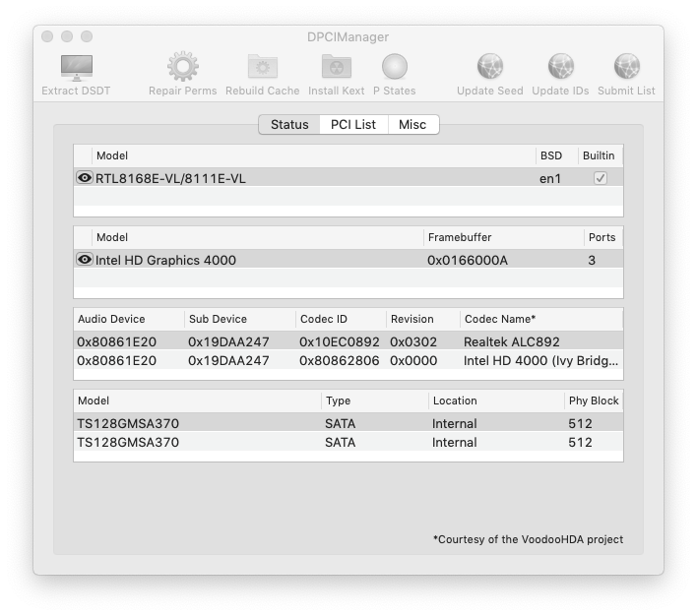Click the Codec Name* column header
This screenshot has height=616, width=697.
coord(541,319)
